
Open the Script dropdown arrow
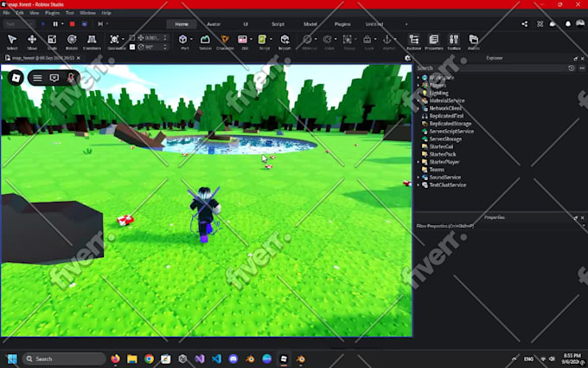[x=271, y=39]
